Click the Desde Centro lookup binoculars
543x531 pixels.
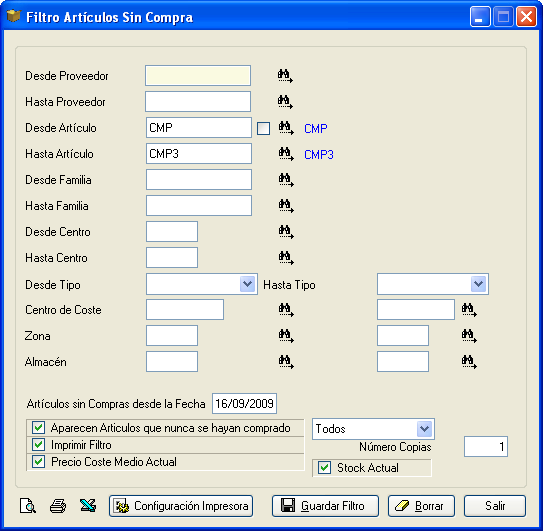pos(286,232)
